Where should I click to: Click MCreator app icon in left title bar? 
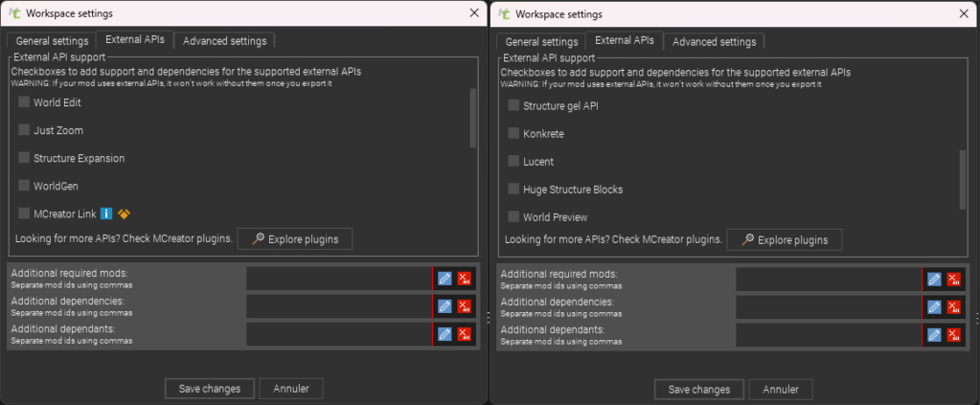pos(14,13)
